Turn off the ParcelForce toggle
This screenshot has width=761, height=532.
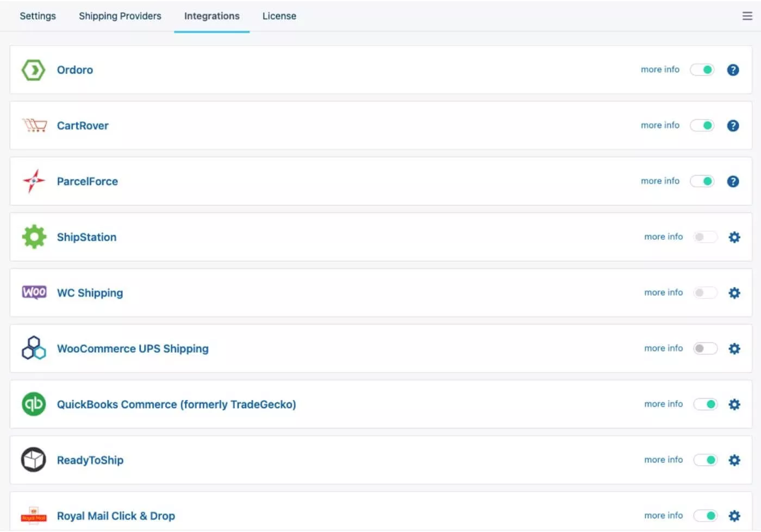tap(702, 181)
